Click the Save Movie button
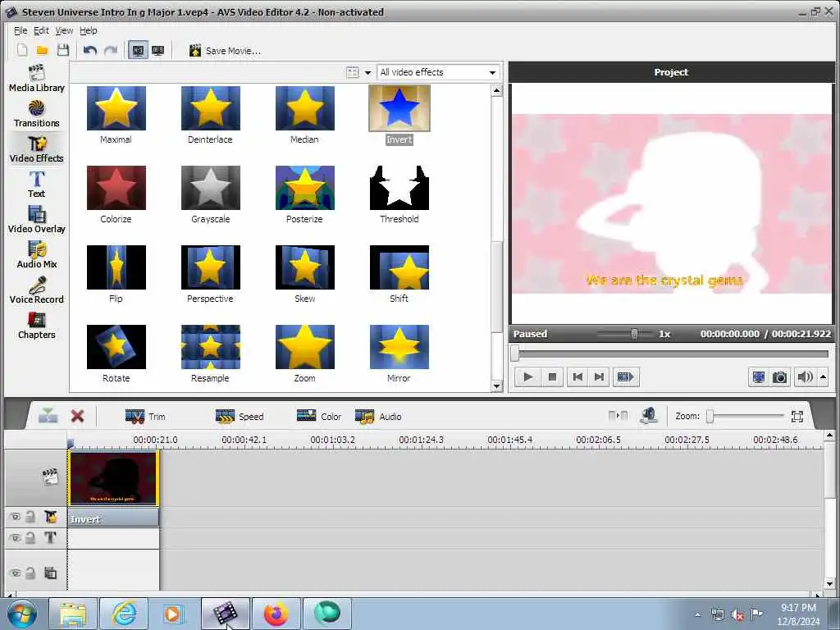Image resolution: width=840 pixels, height=630 pixels. coord(225,50)
